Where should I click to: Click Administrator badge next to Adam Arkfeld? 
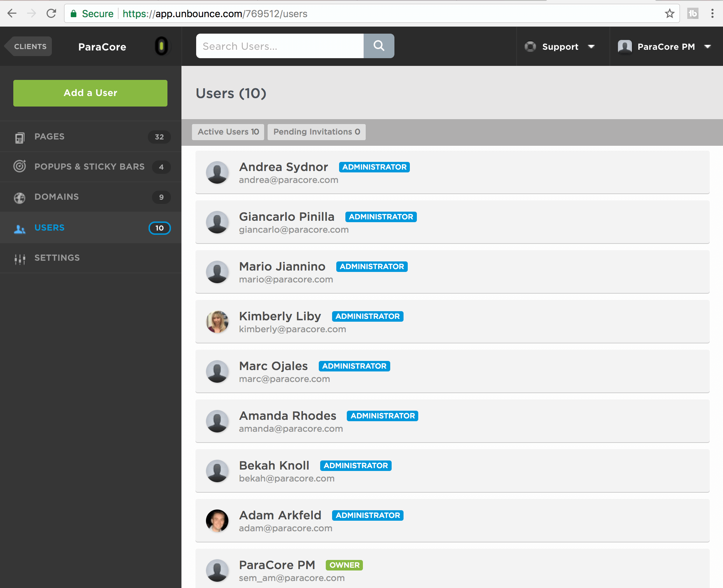pyautogui.click(x=368, y=515)
